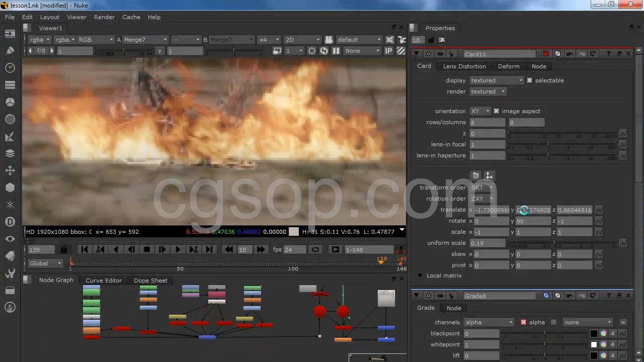Open the FurnaceCore plugins menu
The image size is (644, 362).
pos(10,307)
